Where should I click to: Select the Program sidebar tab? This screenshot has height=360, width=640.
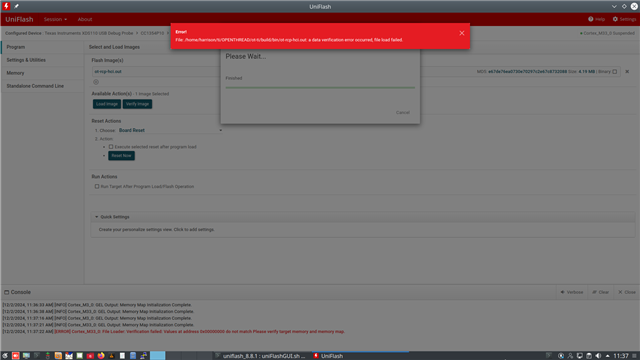point(42,47)
